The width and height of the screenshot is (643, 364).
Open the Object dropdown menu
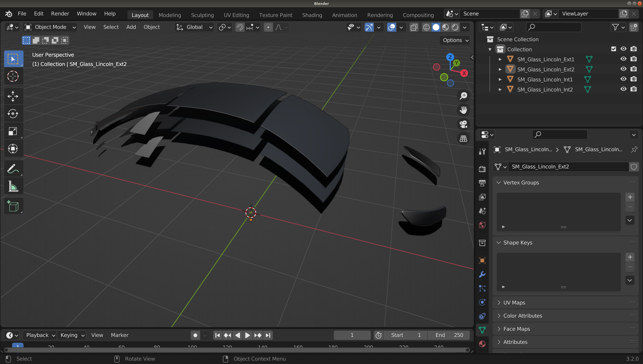[151, 27]
